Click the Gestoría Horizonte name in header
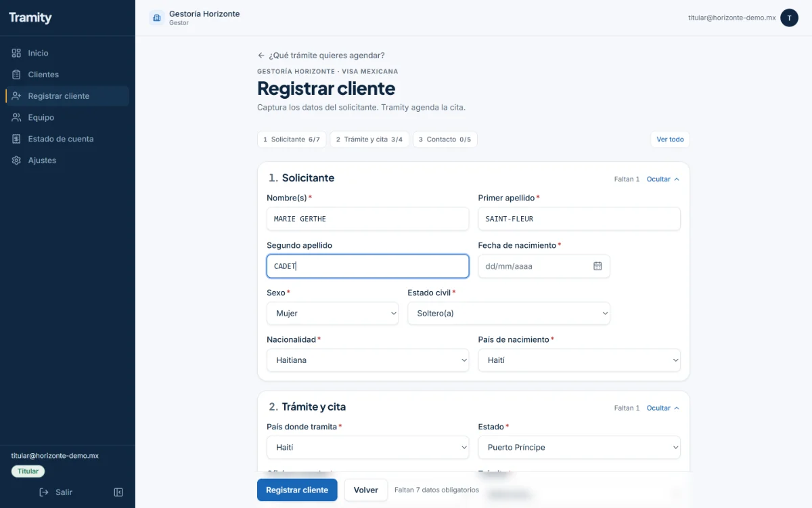This screenshot has width=812, height=508. [204, 14]
